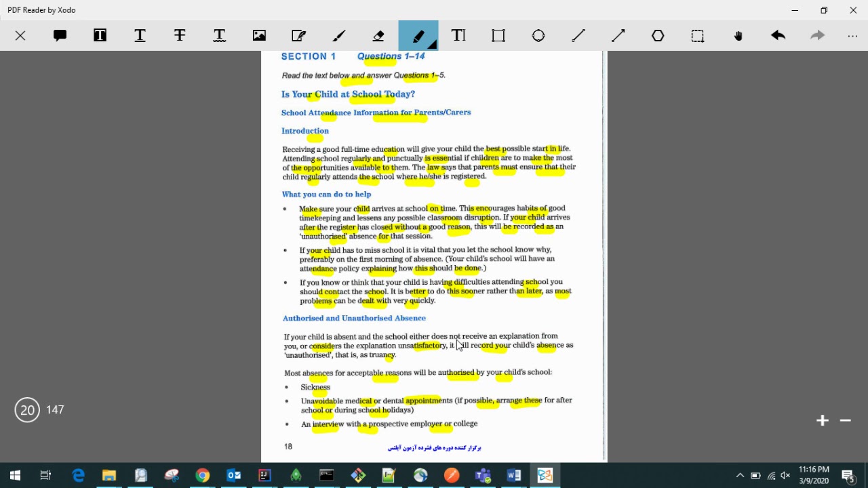This screenshot has width=868, height=488.
Task: Select the freehand ink pen tool
Action: [339, 36]
